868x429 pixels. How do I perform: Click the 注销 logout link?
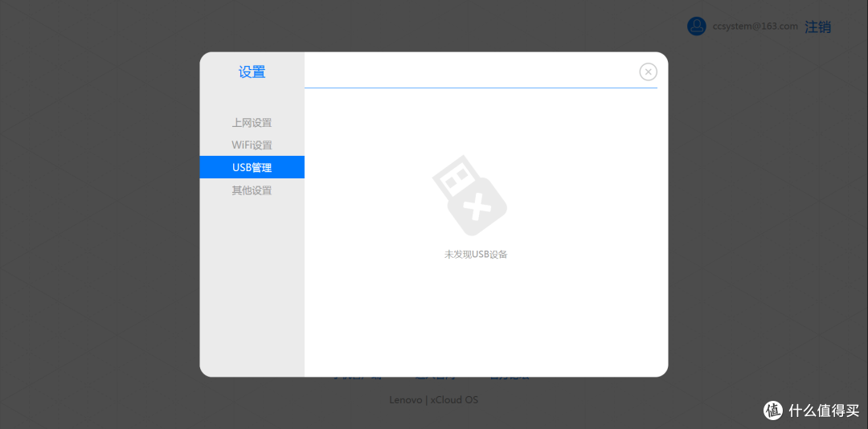817,27
